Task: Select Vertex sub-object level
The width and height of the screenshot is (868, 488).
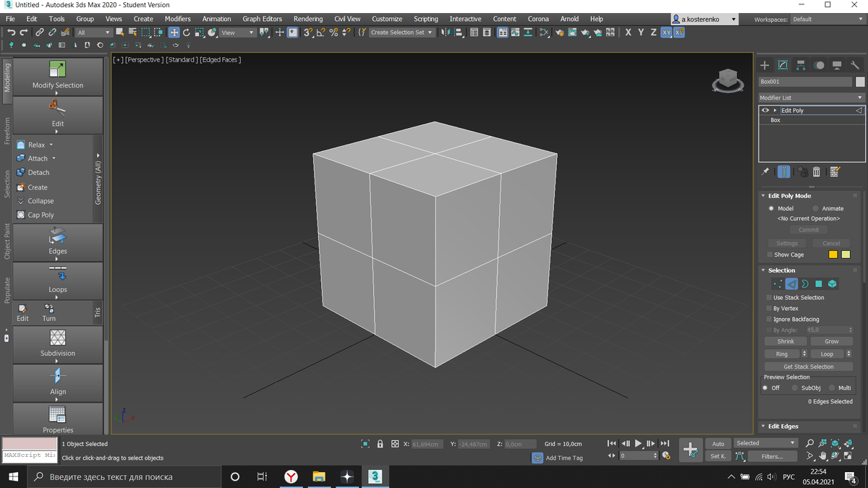Action: click(x=778, y=284)
